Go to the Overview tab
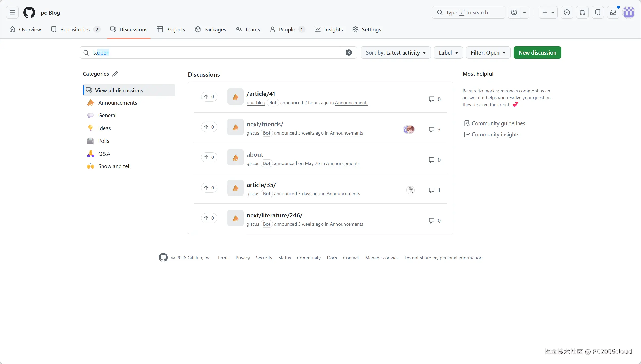Viewport: 641px width, 364px height. coord(25,29)
